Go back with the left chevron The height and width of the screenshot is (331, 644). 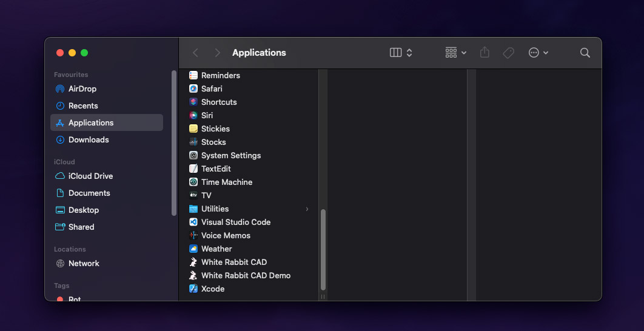tap(195, 53)
